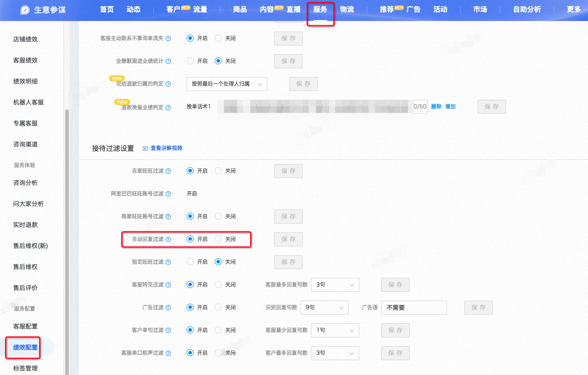Select 关闭 for 自动回复过滤
The height and width of the screenshot is (375, 588).
218,239
